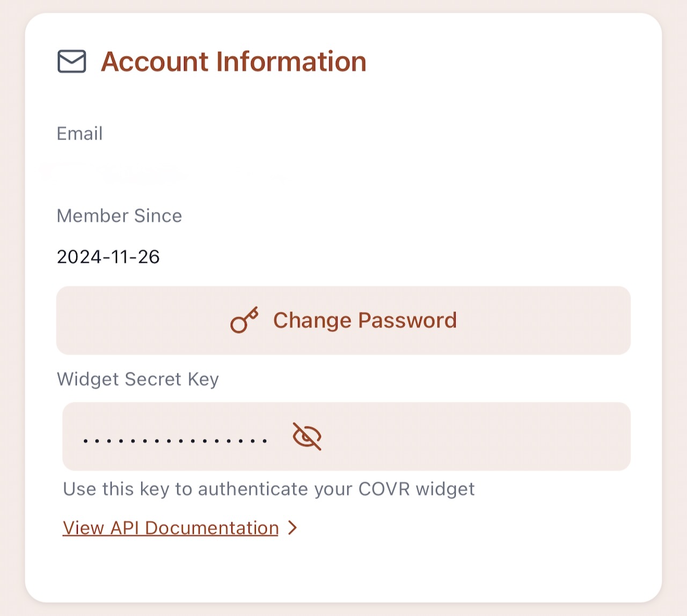Click Change Password button's blank right area
The height and width of the screenshot is (616, 687).
point(545,320)
